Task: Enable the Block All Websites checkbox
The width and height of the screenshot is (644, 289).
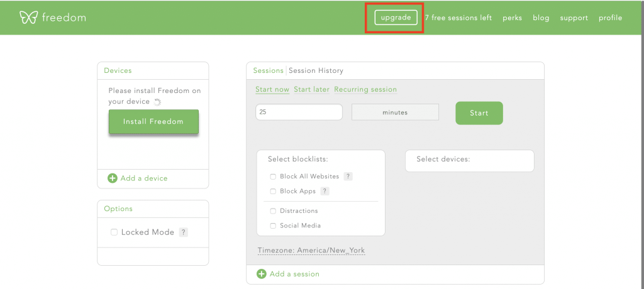Action: tap(273, 177)
